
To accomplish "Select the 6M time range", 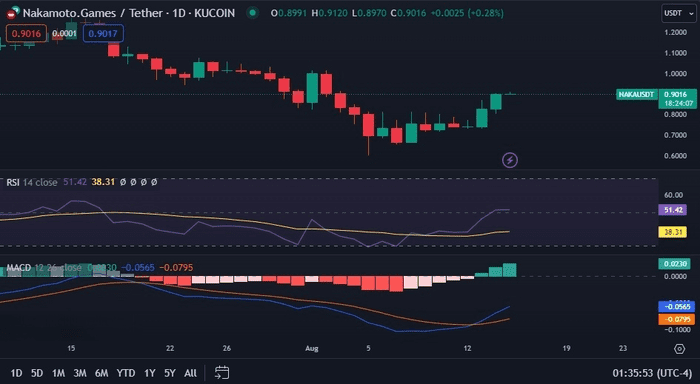I will click(101, 373).
